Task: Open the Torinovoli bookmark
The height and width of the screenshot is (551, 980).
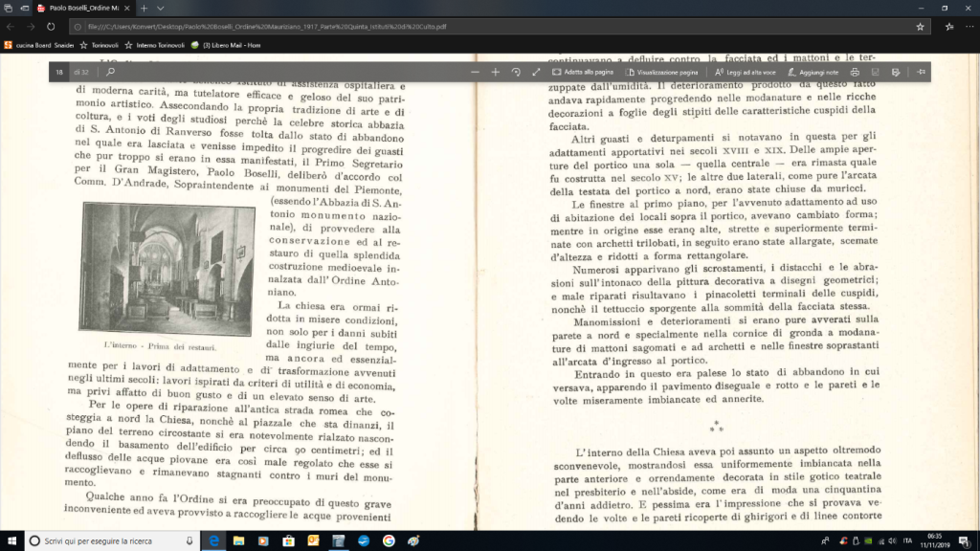Action: pyautogui.click(x=99, y=45)
